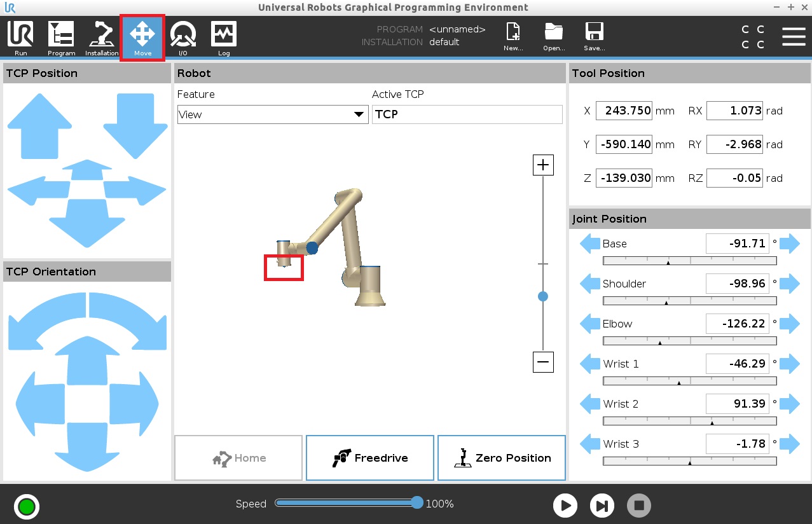
Task: Increase the Wrist 2 joint with right arrow
Action: [x=790, y=404]
